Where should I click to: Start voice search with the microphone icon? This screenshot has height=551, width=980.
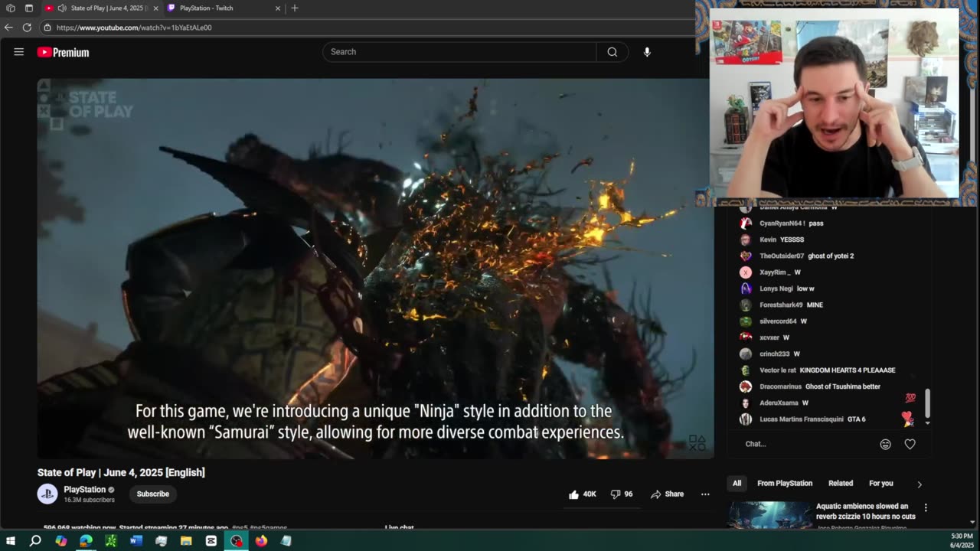647,52
